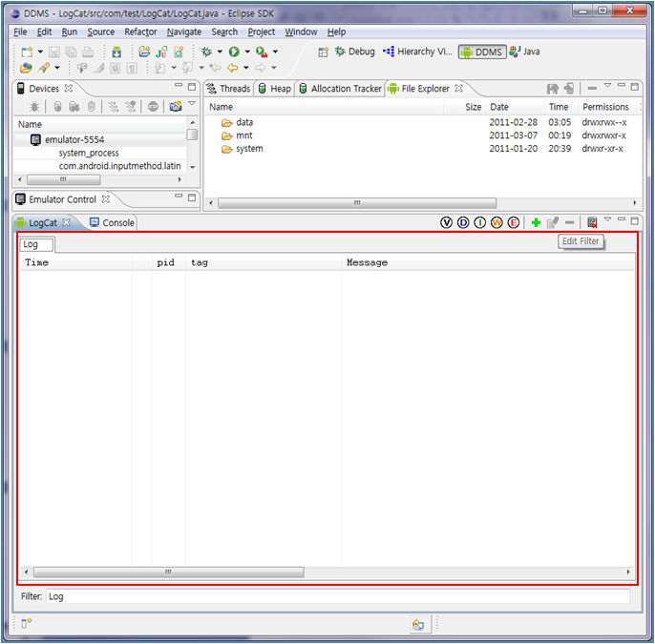The height and width of the screenshot is (644, 655).
Task: Select the Log filter tab
Action: [x=36, y=244]
